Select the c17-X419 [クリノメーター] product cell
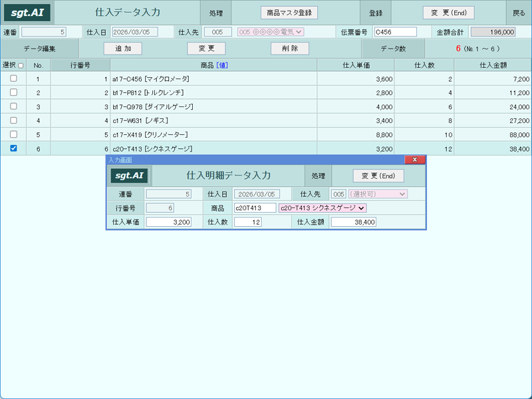Viewport: 532px width, 399px height. click(213, 135)
